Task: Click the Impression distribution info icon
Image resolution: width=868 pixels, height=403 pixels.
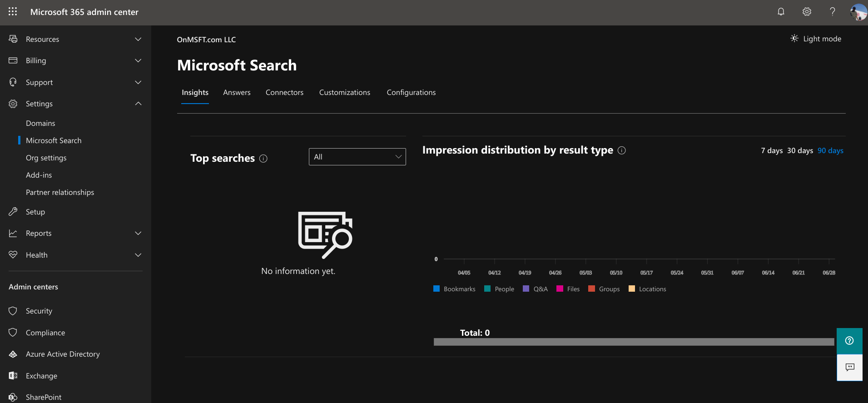Action: pyautogui.click(x=622, y=150)
